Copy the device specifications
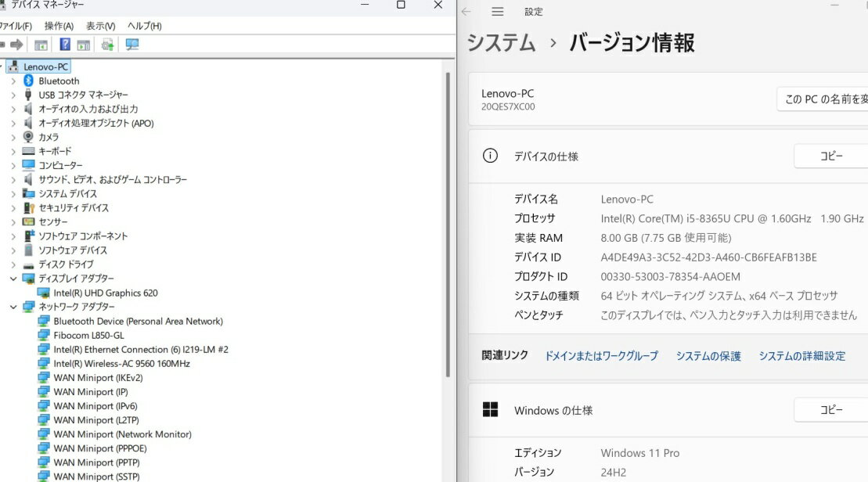Image resolution: width=868 pixels, height=482 pixels. coord(831,156)
